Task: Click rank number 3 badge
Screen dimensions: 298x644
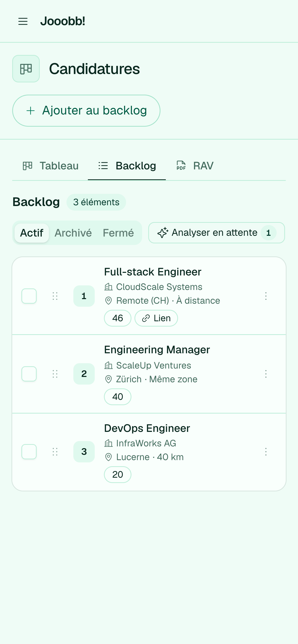Action: [84, 452]
